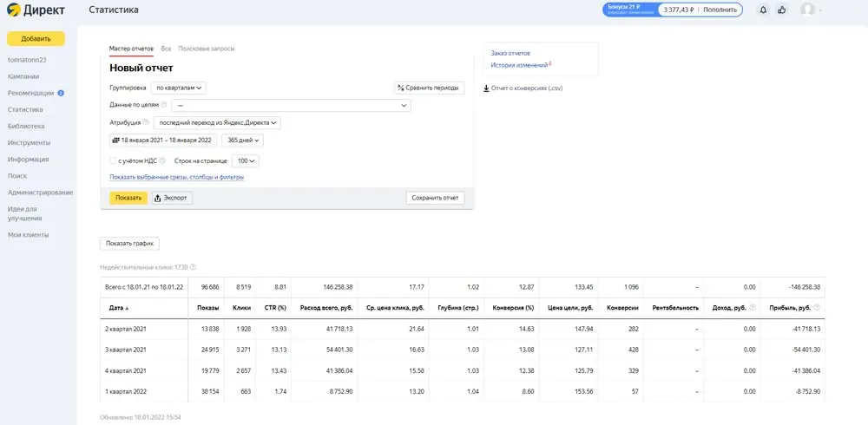
Task: Click the Сравнить периоды button
Action: click(x=430, y=88)
